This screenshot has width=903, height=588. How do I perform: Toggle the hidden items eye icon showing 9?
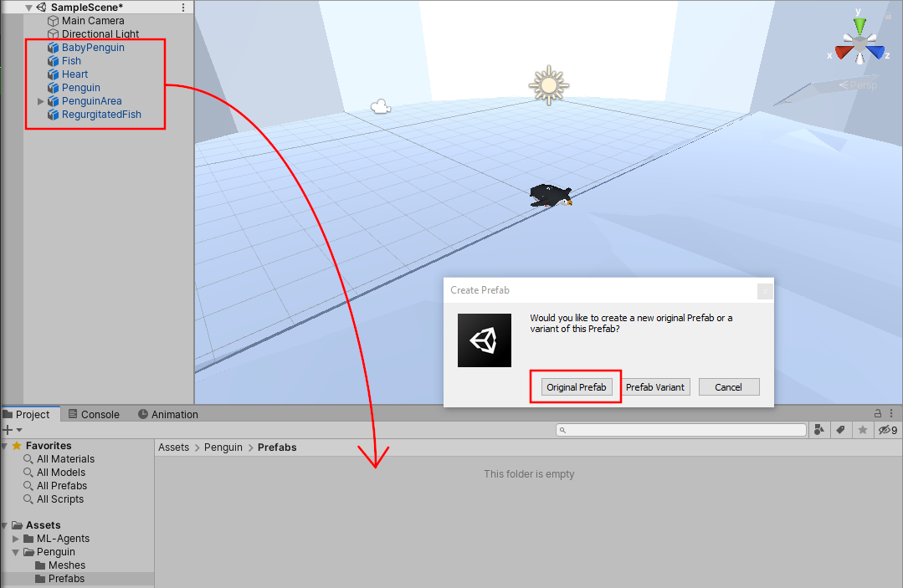(x=886, y=429)
